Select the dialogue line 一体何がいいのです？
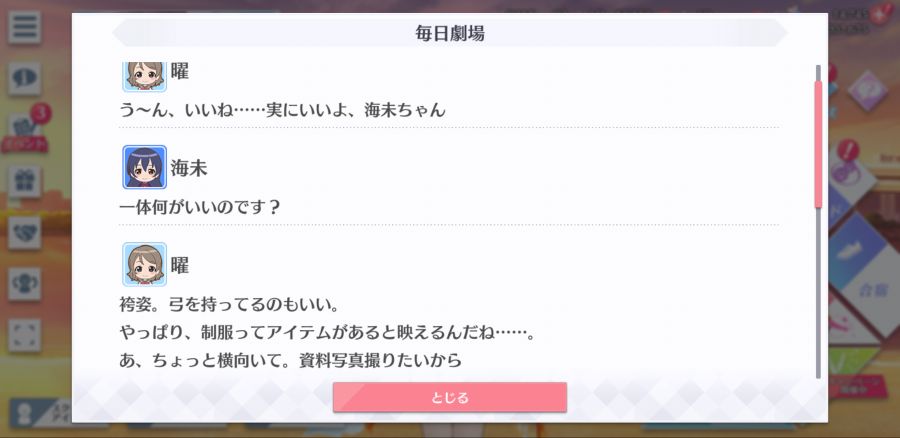This screenshot has height=438, width=900. pyautogui.click(x=199, y=207)
